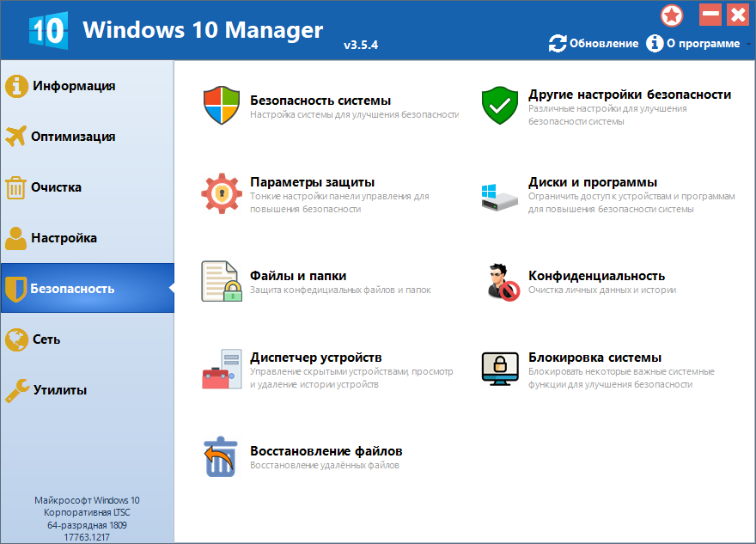The width and height of the screenshot is (756, 544).
Task: Open Блокировка системы
Action: pos(595,358)
